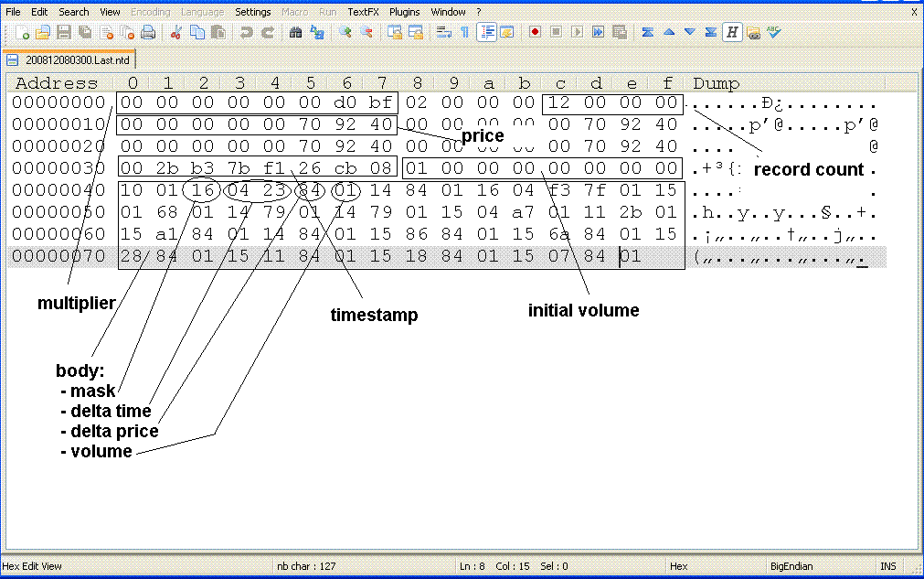Close document with X at menu bar right
The image size is (924, 579).
[914, 12]
